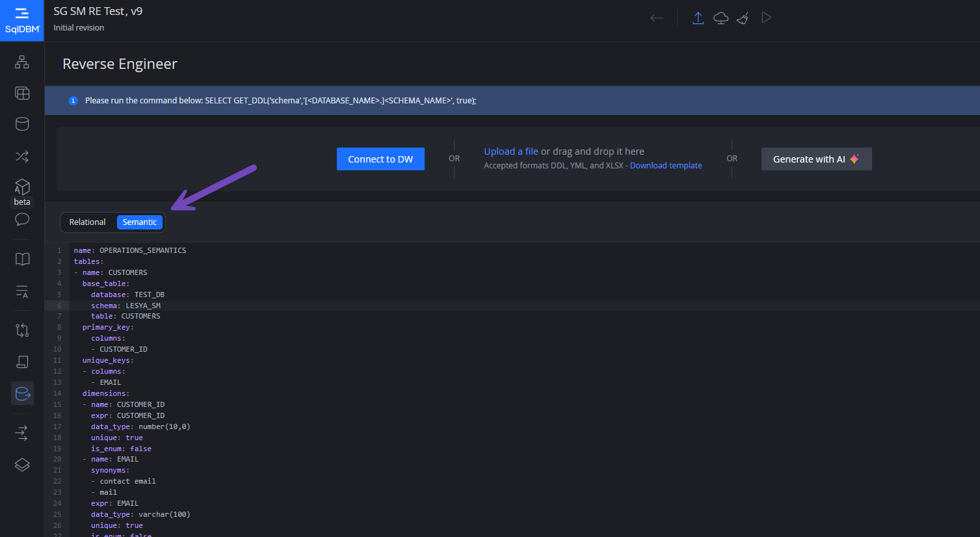Click the cloud icon in top toolbar
Screen dimensions: 980x537
(721, 18)
